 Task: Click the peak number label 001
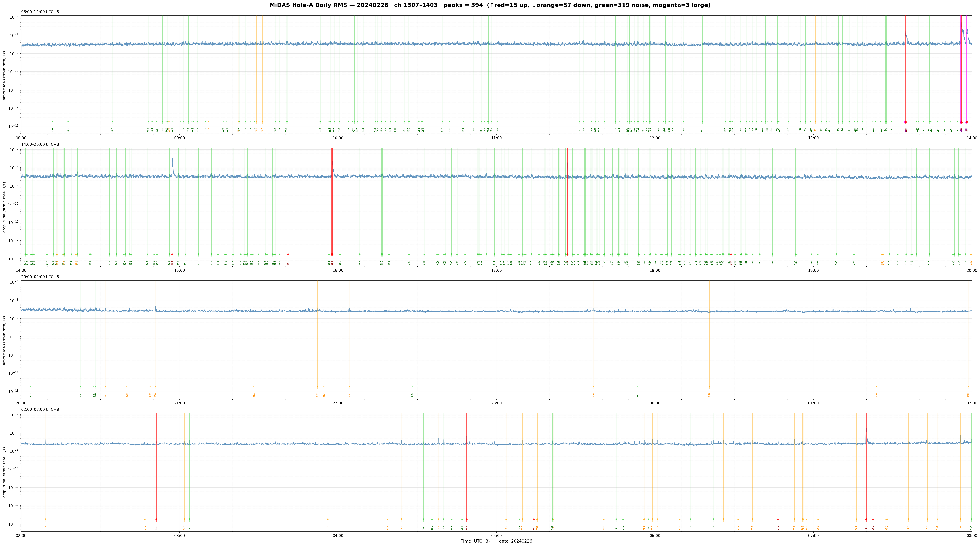(x=68, y=130)
